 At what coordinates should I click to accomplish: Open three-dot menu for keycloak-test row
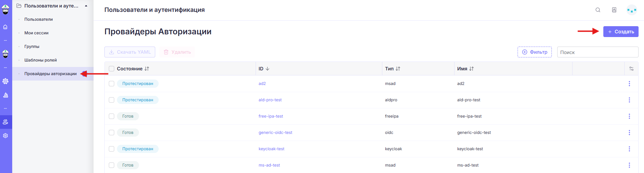[x=629, y=149]
